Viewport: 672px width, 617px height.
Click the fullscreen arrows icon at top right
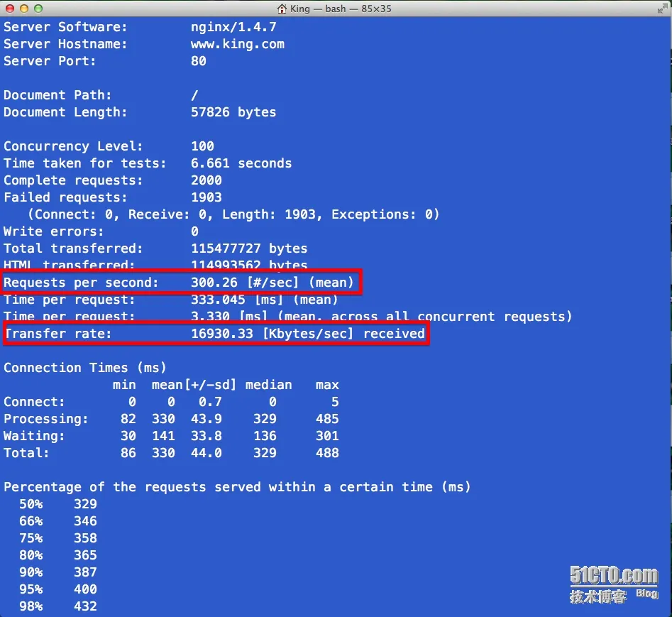[662, 9]
